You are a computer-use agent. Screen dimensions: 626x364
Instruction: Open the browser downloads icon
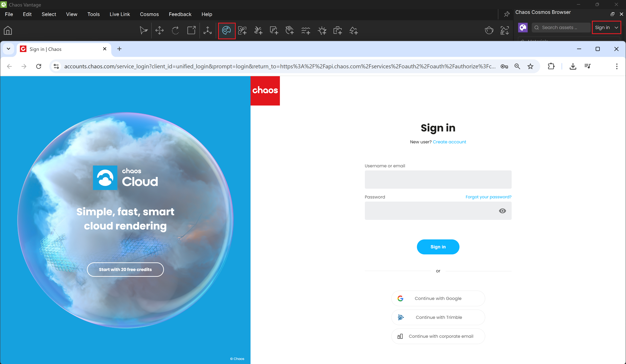point(573,66)
